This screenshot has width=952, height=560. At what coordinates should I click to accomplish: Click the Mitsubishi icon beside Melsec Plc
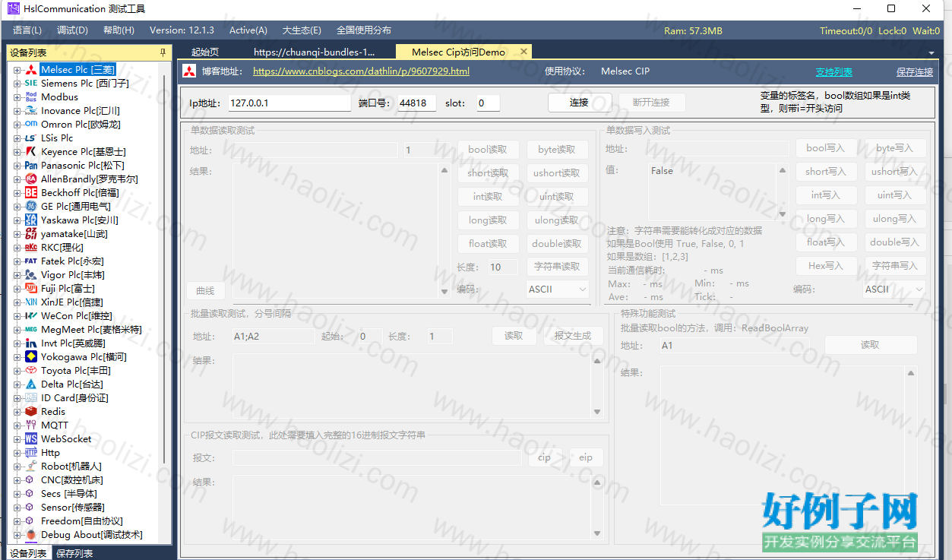coord(31,70)
